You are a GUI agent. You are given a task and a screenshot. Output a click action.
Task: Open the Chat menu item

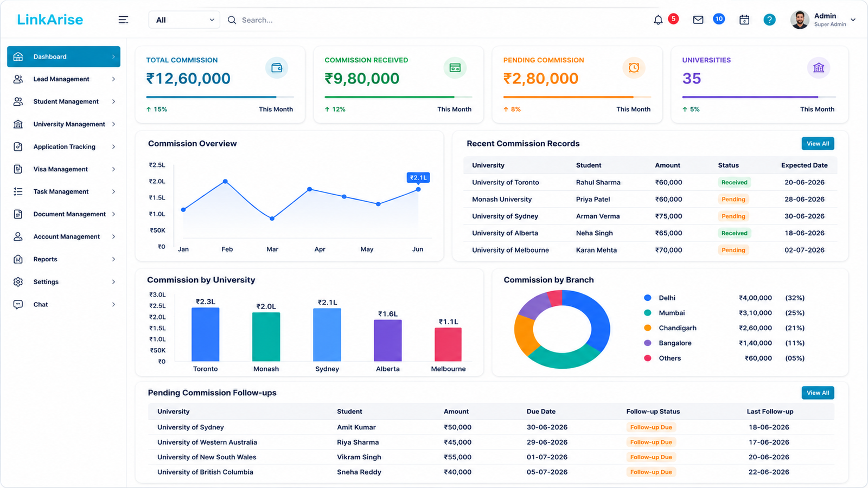pyautogui.click(x=63, y=305)
